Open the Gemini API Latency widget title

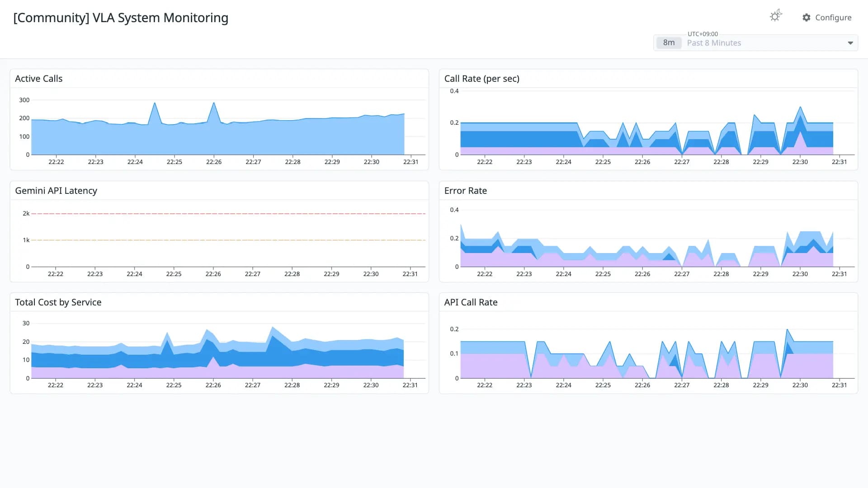(56, 191)
